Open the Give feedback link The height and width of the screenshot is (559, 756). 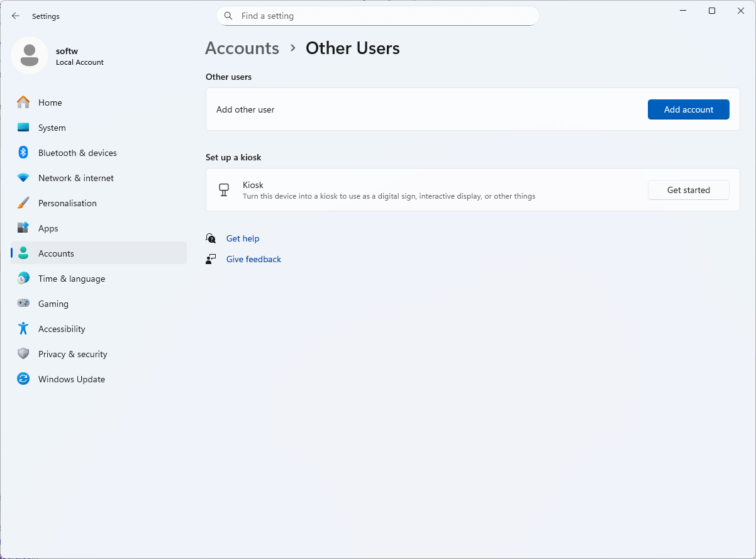tap(253, 259)
